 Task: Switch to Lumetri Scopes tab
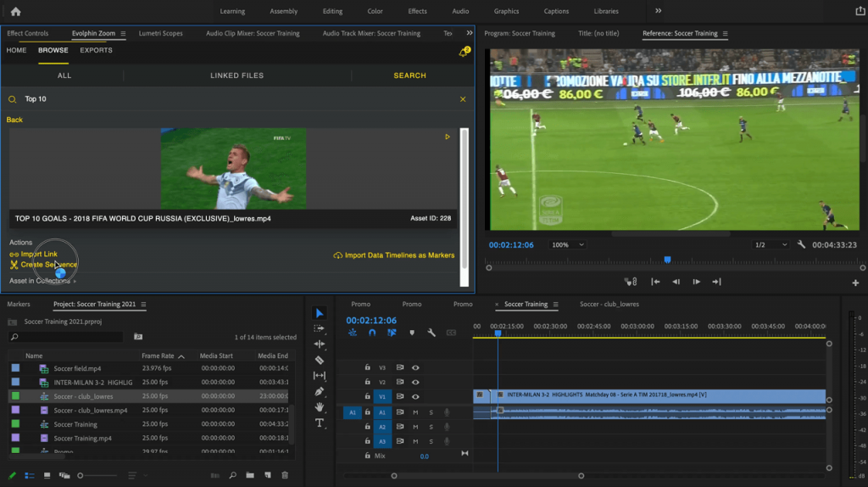pyautogui.click(x=160, y=33)
